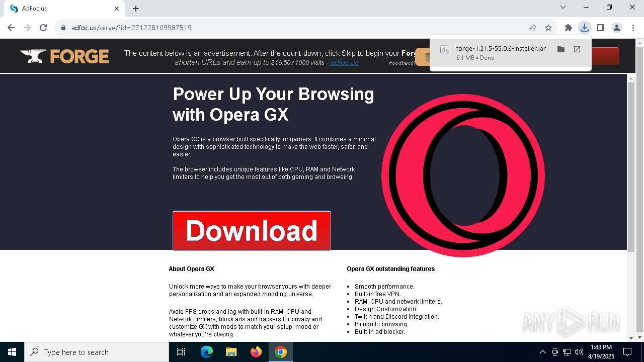
Task: Expand the tab search dropdown
Action: click(x=563, y=7)
